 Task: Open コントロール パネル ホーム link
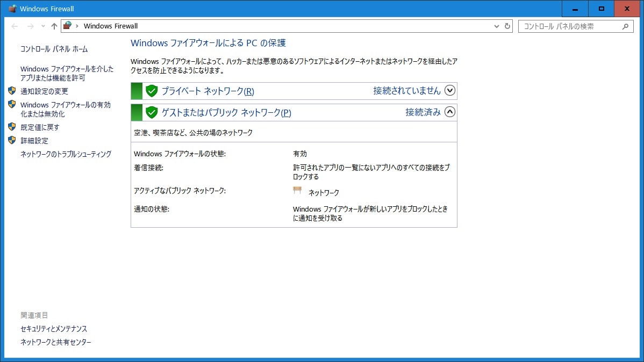click(x=54, y=49)
